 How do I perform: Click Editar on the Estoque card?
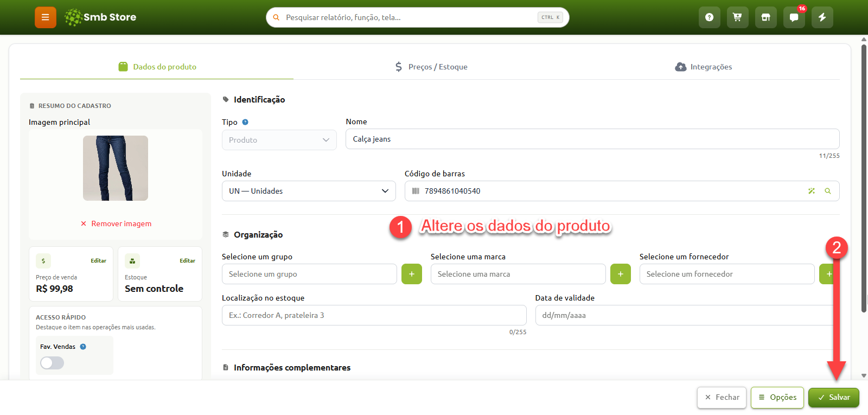click(187, 261)
